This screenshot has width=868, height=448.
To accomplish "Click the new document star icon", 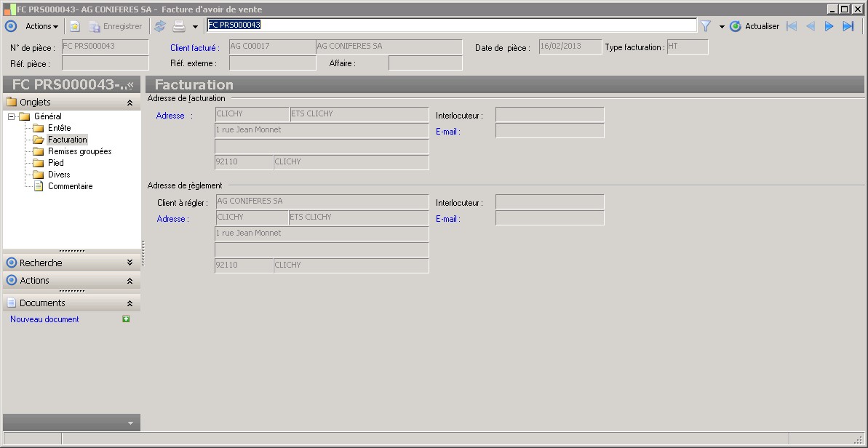I will pyautogui.click(x=75, y=26).
